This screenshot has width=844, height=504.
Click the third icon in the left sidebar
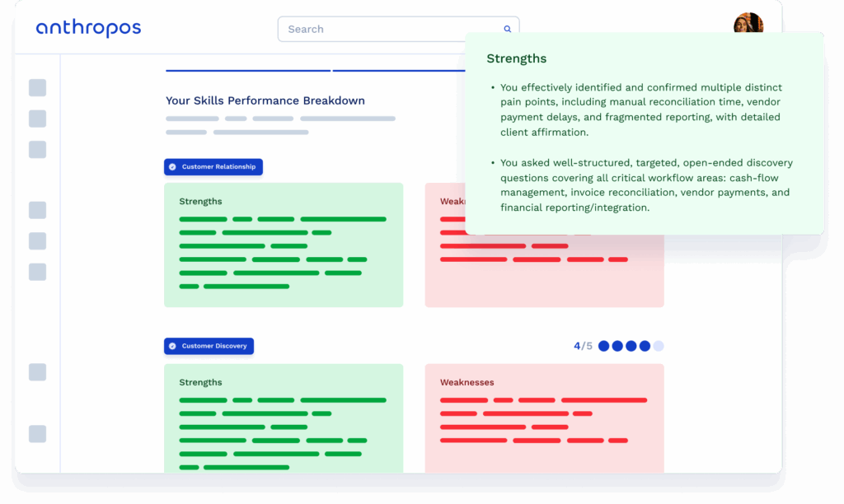[x=37, y=150]
